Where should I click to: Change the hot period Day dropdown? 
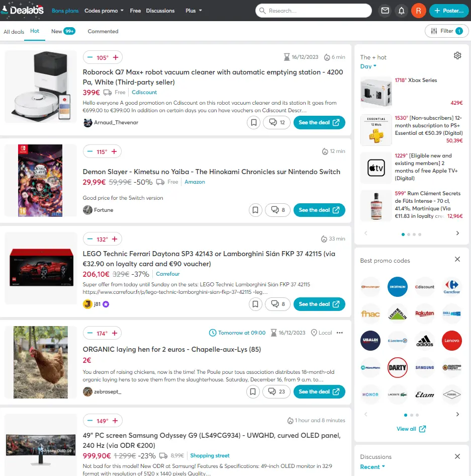click(x=368, y=66)
